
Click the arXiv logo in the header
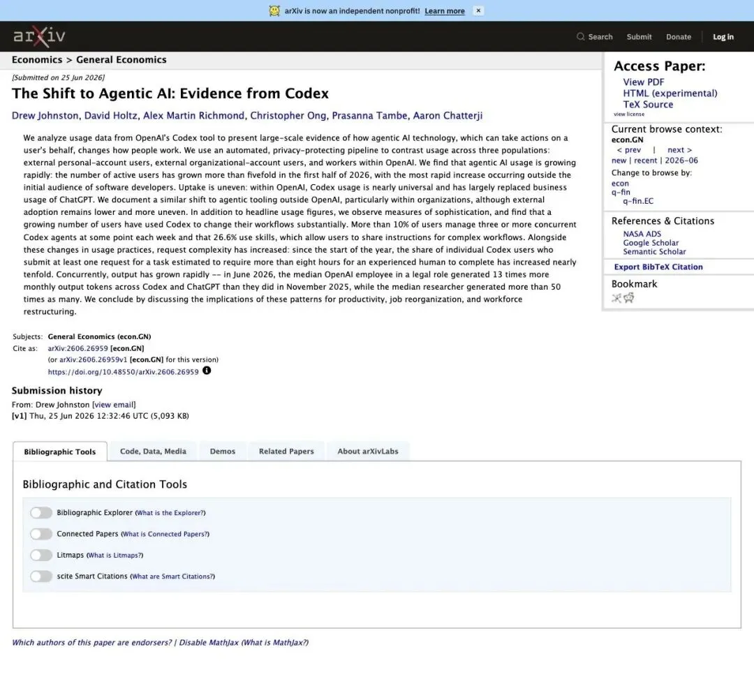click(x=39, y=36)
